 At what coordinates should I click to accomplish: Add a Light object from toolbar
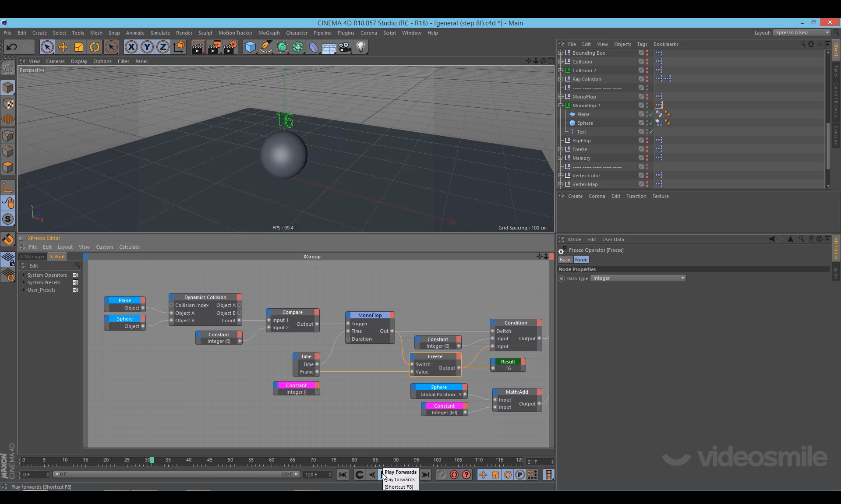pyautogui.click(x=360, y=47)
